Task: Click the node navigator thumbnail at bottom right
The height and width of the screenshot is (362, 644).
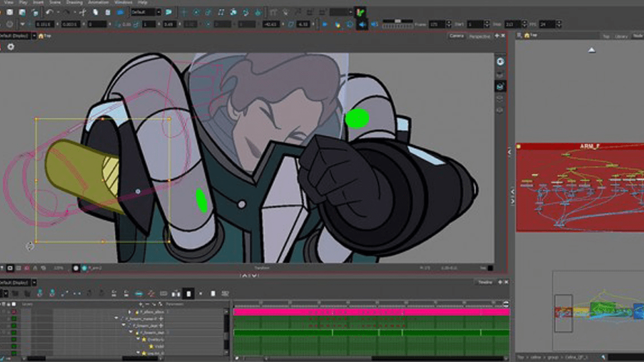Action: (x=598, y=311)
